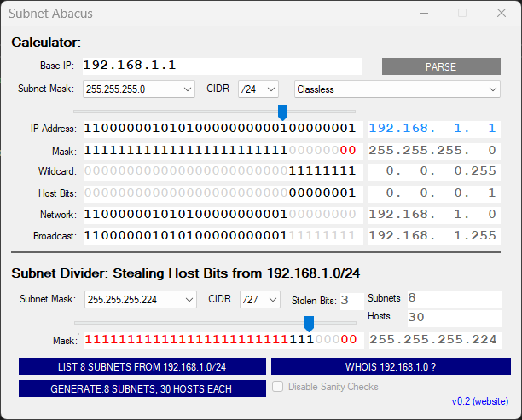Click the IP address dotted decimal 192.168.1.1 field
This screenshot has height=420, width=522.
[432, 129]
